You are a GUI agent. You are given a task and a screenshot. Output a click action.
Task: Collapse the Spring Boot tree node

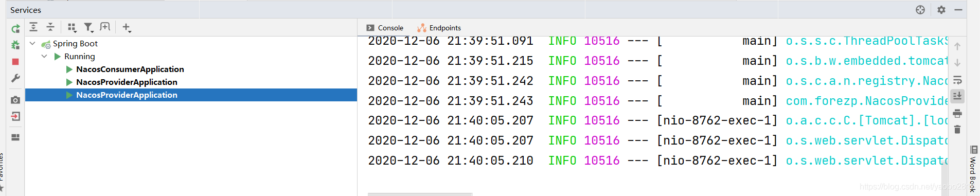[32, 43]
